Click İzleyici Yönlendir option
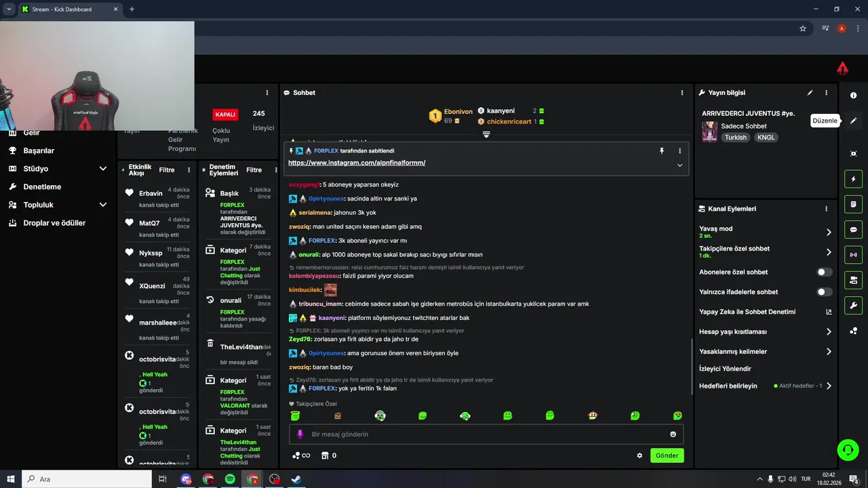 [725, 369]
